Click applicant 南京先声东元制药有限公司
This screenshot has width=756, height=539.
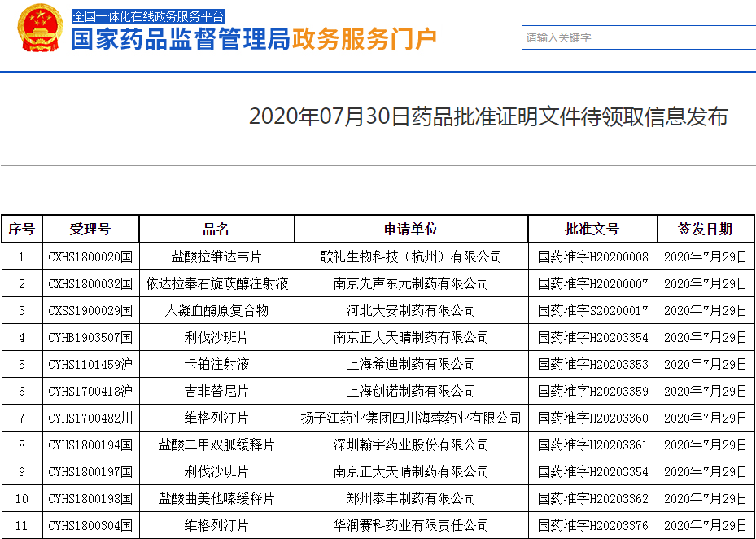[411, 283]
